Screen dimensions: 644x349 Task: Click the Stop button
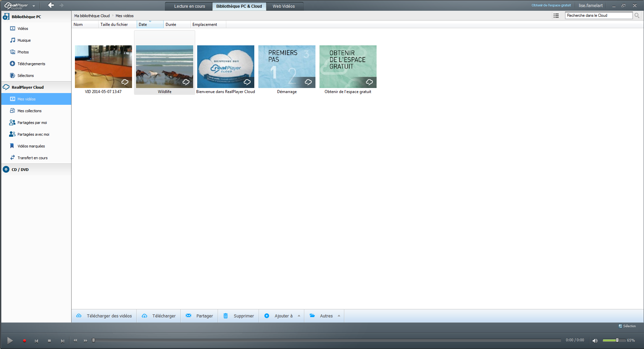[49, 341]
